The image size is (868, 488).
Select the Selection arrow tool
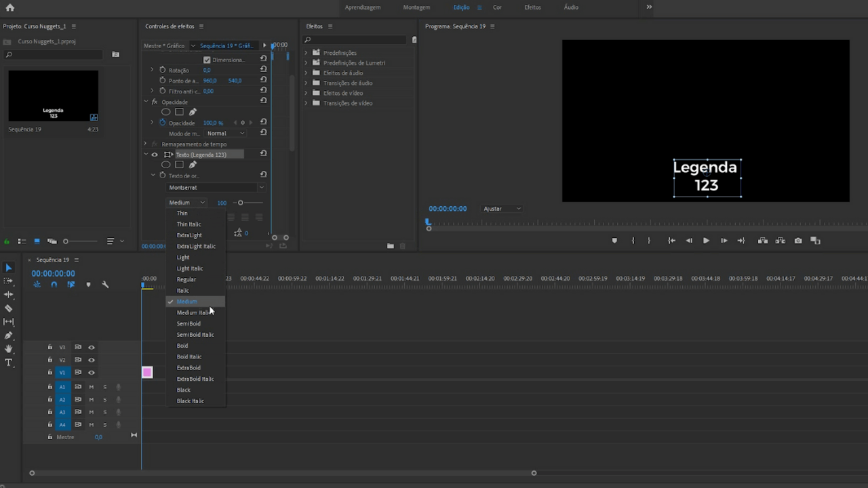pyautogui.click(x=9, y=268)
